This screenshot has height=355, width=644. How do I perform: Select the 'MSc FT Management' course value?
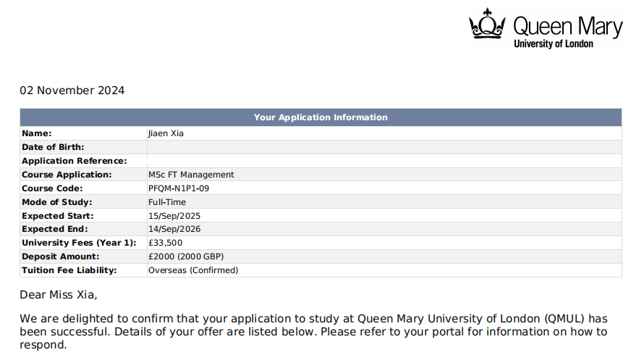[191, 175]
